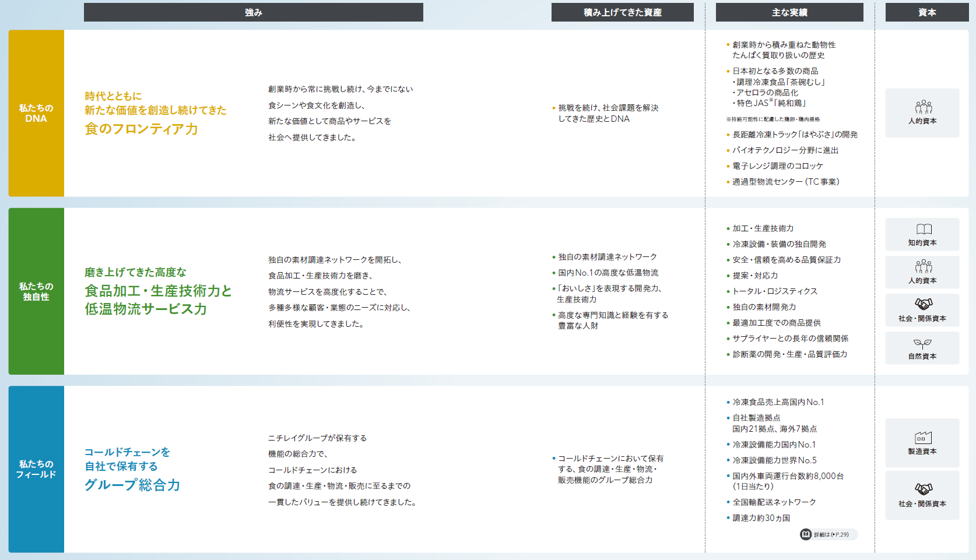Viewport: 976px width, 560px height.
Task: Select the blue 私たちのフィールド row label
Action: pyautogui.click(x=36, y=469)
